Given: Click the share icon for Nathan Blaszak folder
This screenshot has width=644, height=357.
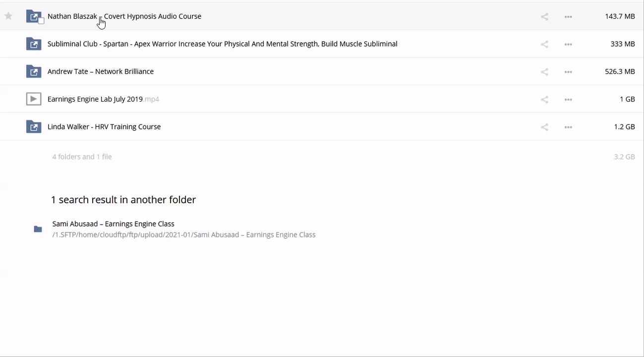Looking at the screenshot, I should pyautogui.click(x=544, y=16).
